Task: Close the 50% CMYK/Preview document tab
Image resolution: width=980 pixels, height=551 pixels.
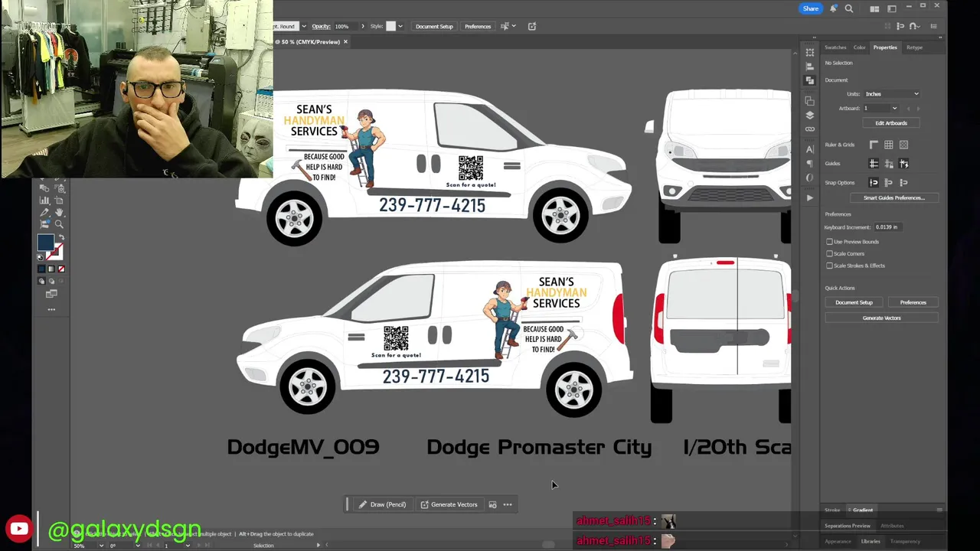Action: [345, 41]
